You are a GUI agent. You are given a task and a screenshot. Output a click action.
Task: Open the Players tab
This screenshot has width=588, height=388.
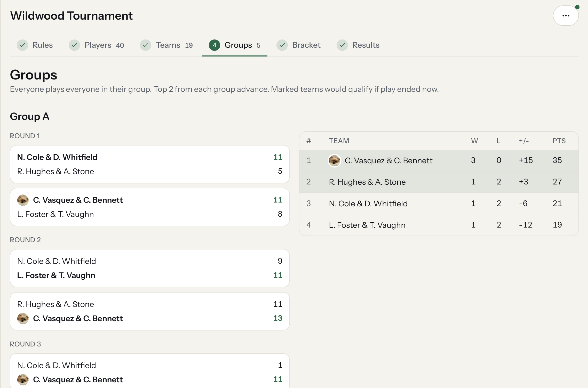click(x=97, y=45)
